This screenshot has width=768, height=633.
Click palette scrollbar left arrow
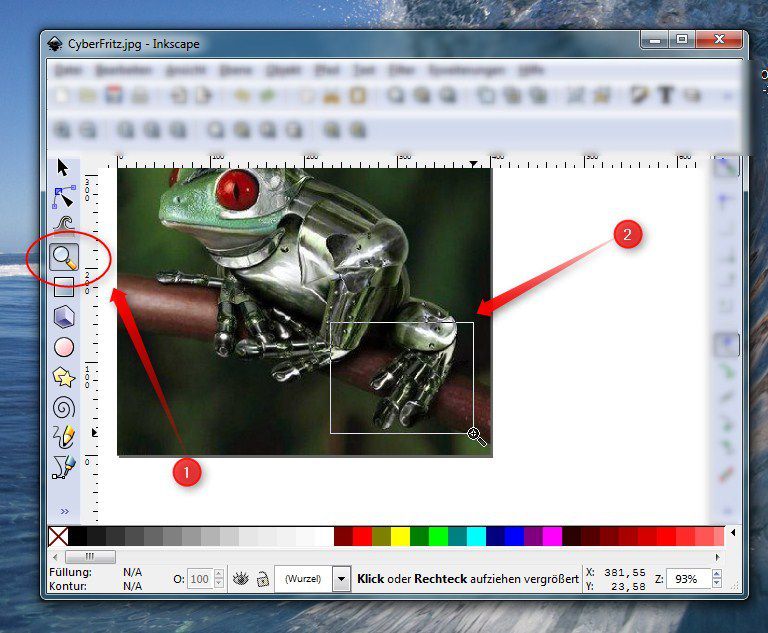[x=55, y=557]
